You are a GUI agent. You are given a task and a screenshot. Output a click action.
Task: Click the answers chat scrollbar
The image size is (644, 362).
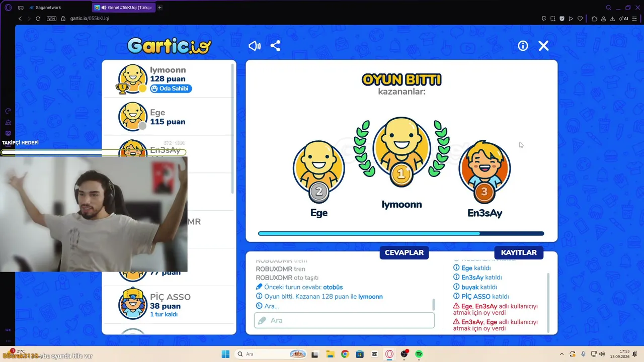(433, 305)
